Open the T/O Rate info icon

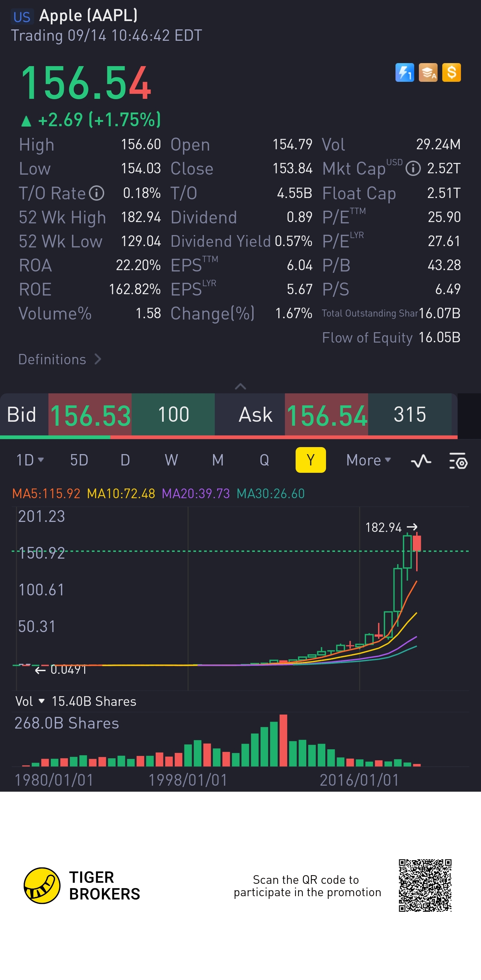[97, 193]
